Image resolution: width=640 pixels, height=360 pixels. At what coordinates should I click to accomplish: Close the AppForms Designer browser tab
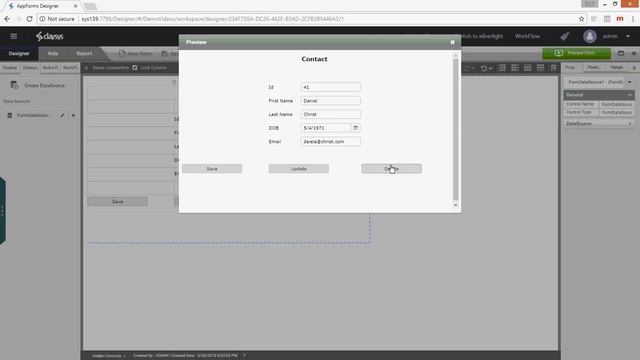(x=75, y=6)
